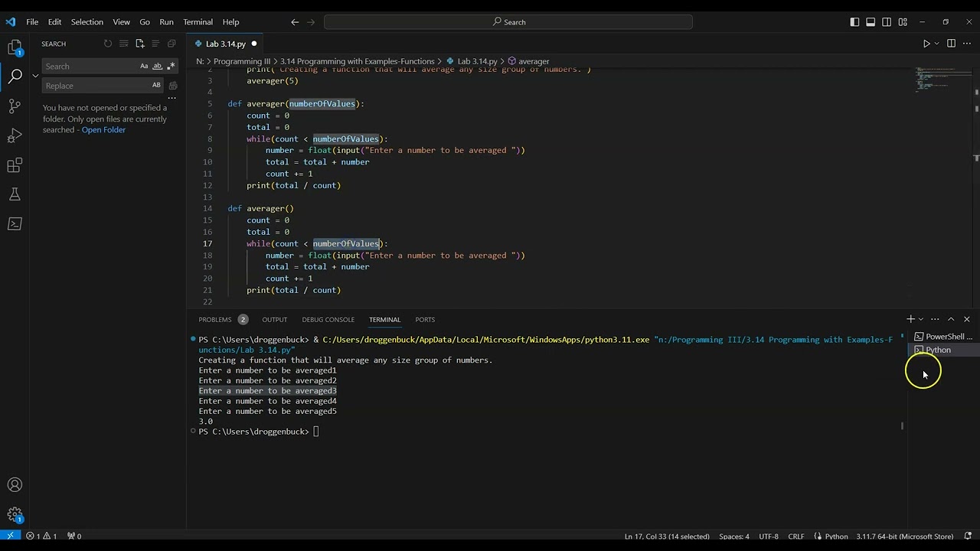
Task: Run the Python file with play button
Action: (x=926, y=44)
